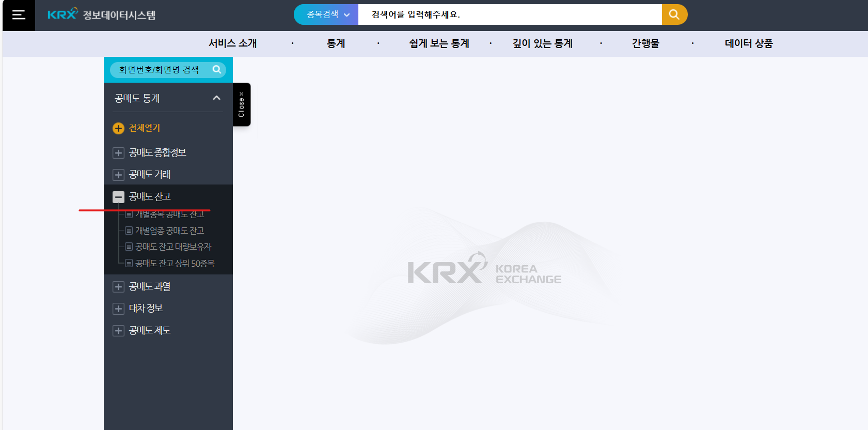This screenshot has width=868, height=430.
Task: Open the 간행물 menu
Action: pos(645,43)
